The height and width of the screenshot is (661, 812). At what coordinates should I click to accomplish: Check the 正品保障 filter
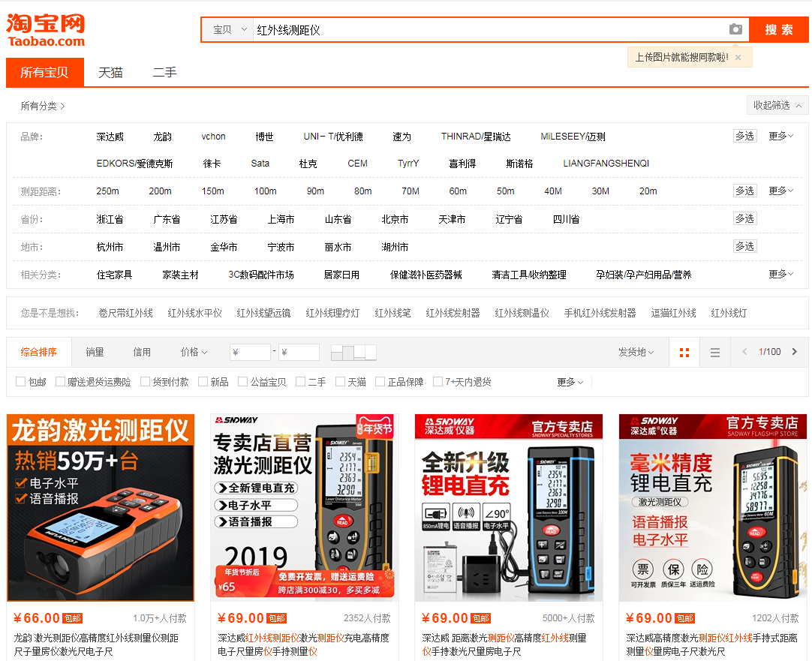(x=380, y=381)
